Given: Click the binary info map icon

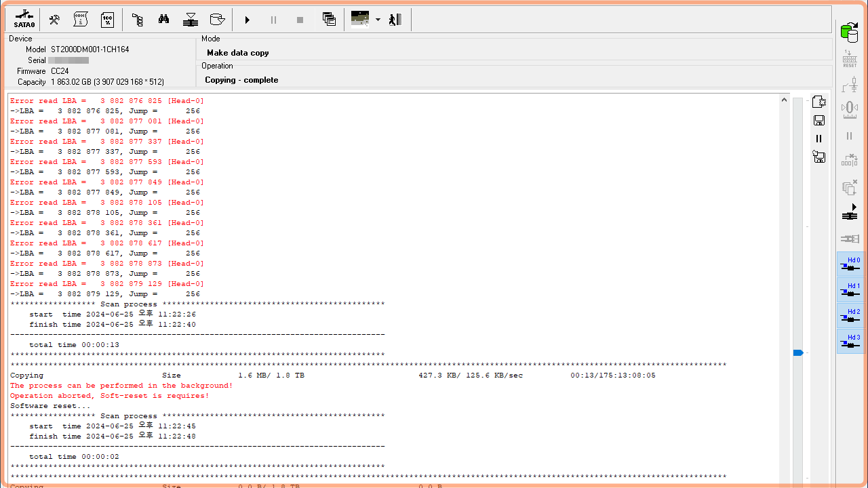Looking at the screenshot, I should click(x=81, y=20).
